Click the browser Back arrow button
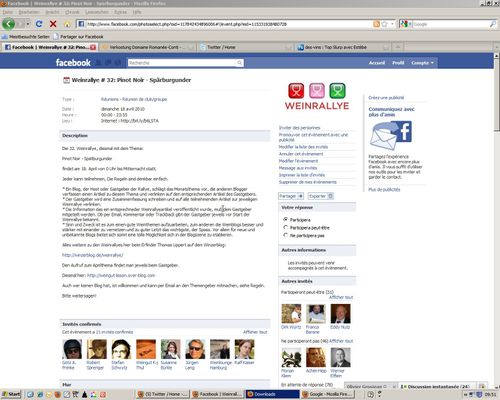 [x=8, y=24]
